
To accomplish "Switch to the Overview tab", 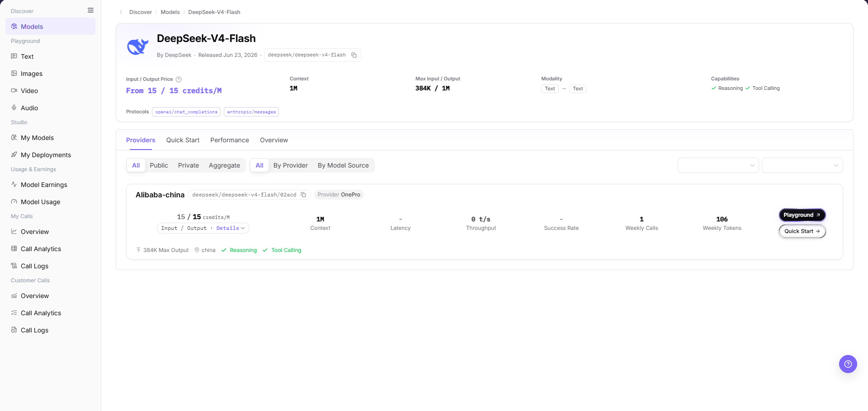I will coord(274,140).
